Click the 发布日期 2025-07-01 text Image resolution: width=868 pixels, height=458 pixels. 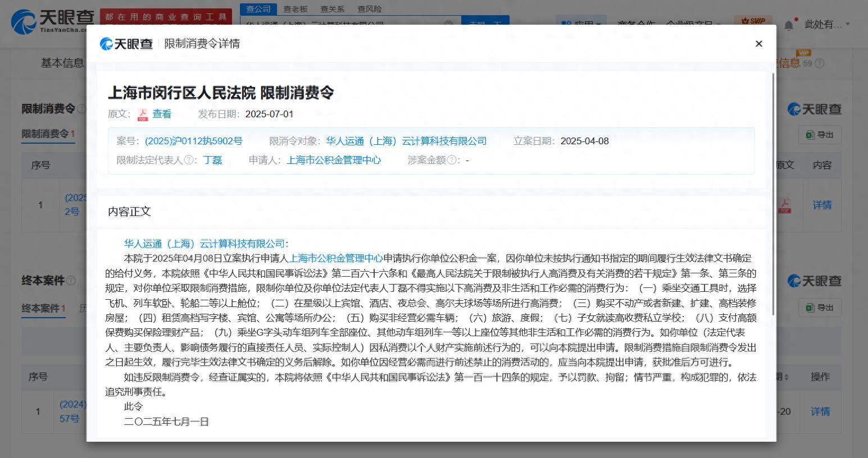[x=246, y=114]
